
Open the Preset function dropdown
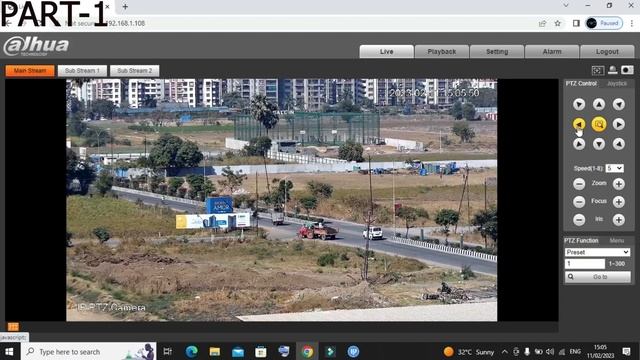[x=598, y=252]
